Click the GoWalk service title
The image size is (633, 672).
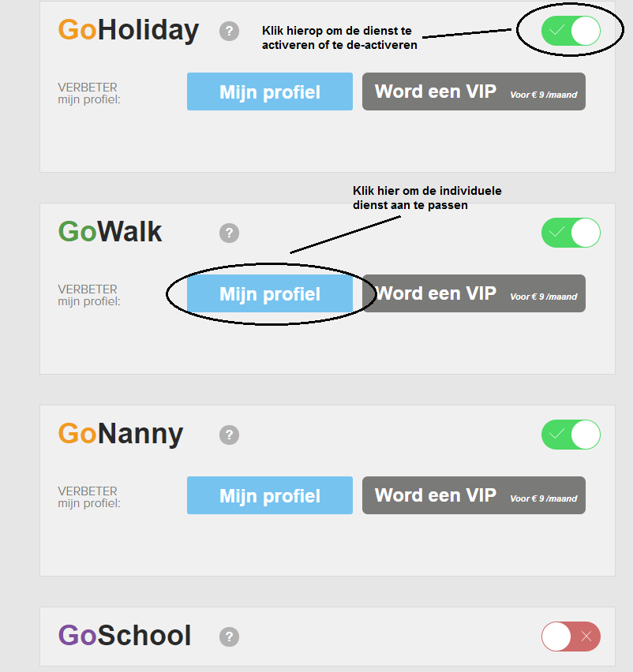pos(110,232)
